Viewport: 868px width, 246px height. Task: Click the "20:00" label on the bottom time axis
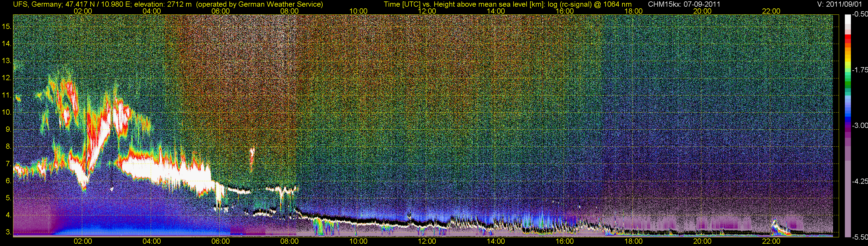click(702, 241)
